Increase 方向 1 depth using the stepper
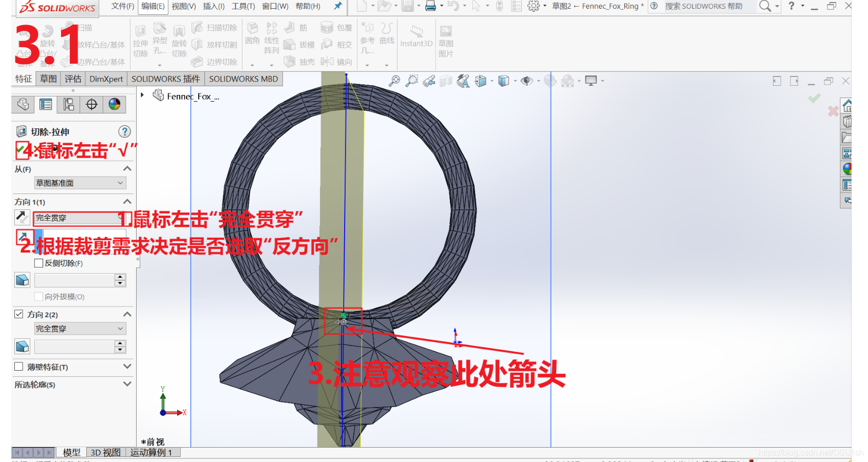This screenshot has width=868, height=462. pyautogui.click(x=120, y=277)
